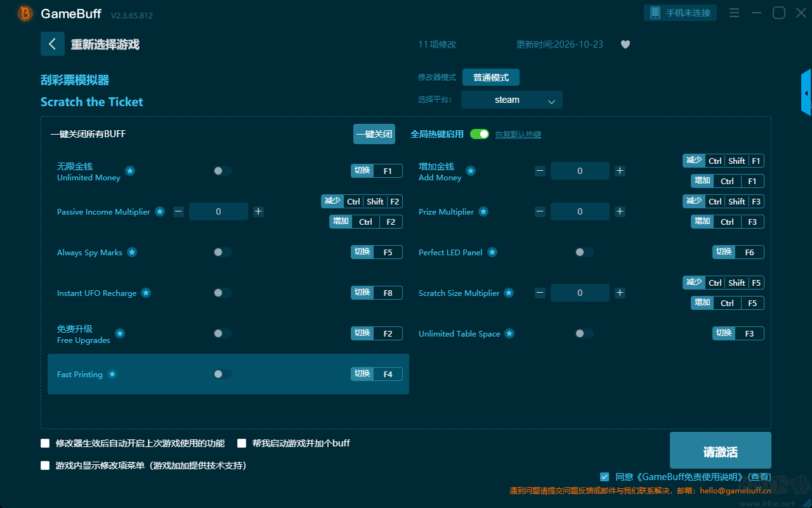Click the 普通模式 mode button
812x508 pixels.
(x=491, y=77)
